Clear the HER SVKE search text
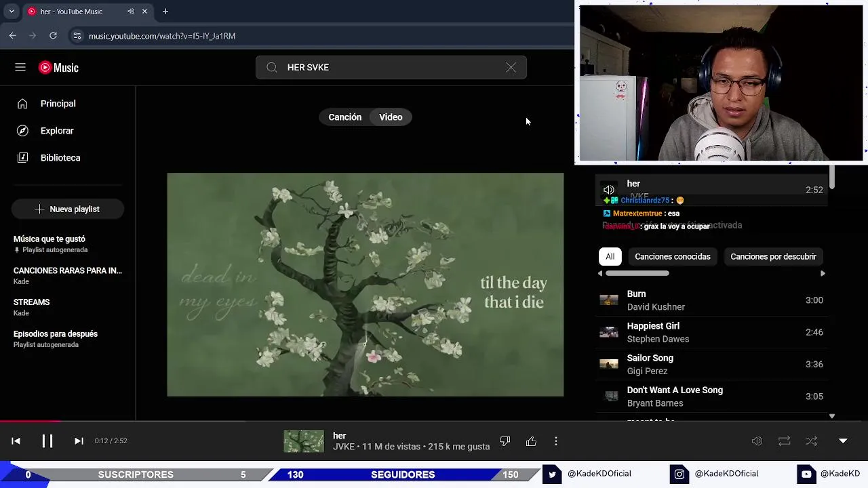The height and width of the screenshot is (488, 868). (511, 67)
